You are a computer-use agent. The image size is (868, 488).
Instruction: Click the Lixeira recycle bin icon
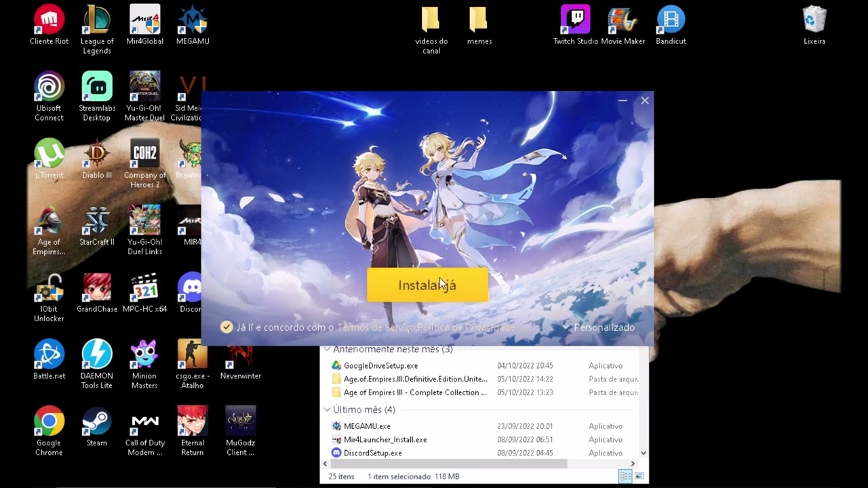814,26
